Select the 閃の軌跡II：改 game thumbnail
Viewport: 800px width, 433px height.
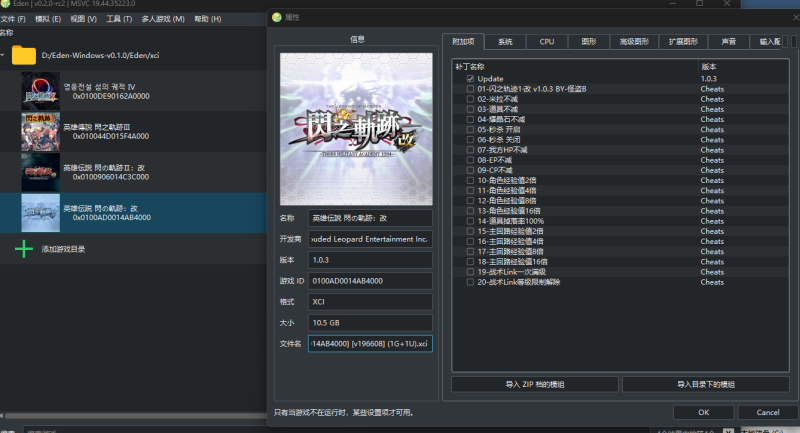(40, 172)
